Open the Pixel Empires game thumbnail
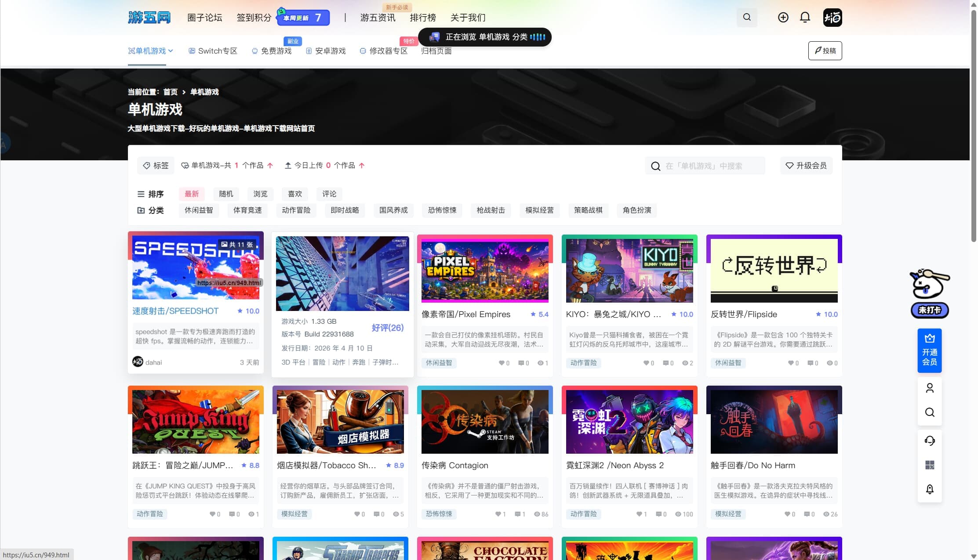 tap(485, 271)
